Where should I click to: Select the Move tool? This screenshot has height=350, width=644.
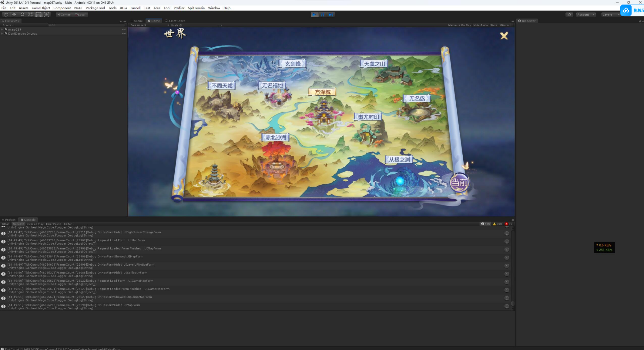click(x=14, y=15)
